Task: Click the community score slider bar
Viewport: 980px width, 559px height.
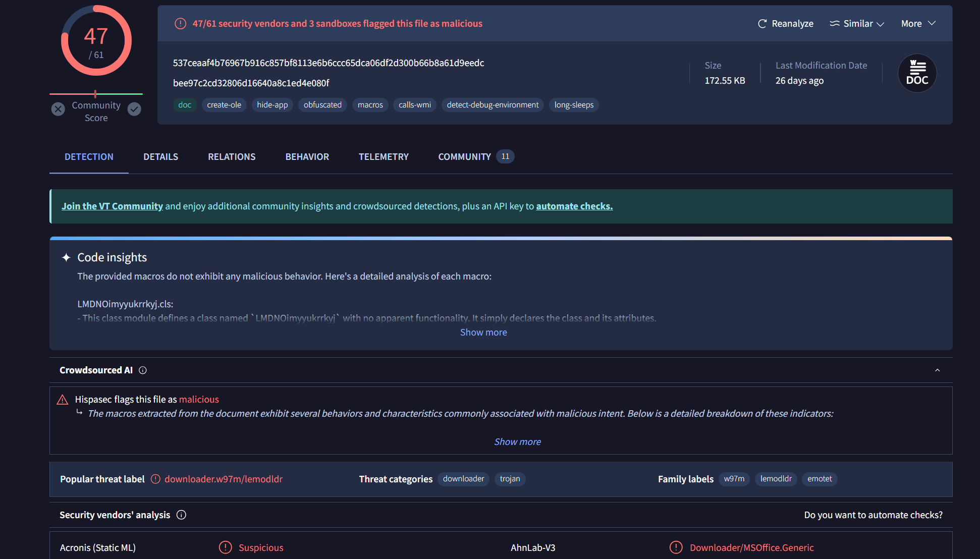Action: point(96,94)
